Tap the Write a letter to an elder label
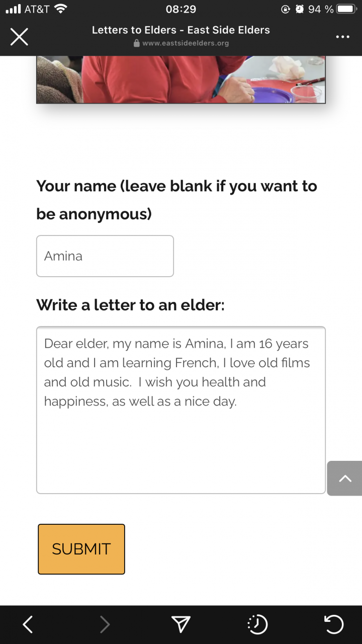The height and width of the screenshot is (644, 362). coord(130,305)
